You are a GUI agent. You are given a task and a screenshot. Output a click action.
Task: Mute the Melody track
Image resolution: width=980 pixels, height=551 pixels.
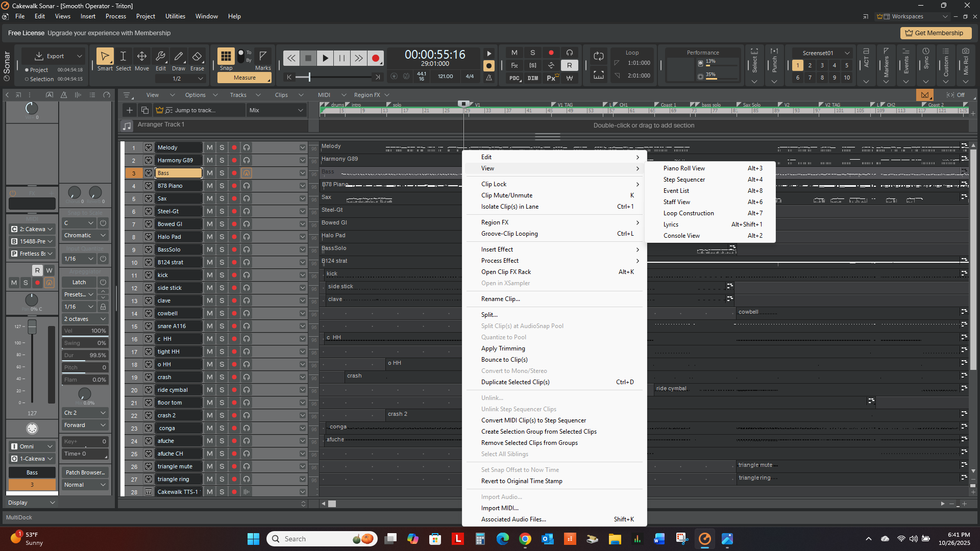(x=209, y=147)
